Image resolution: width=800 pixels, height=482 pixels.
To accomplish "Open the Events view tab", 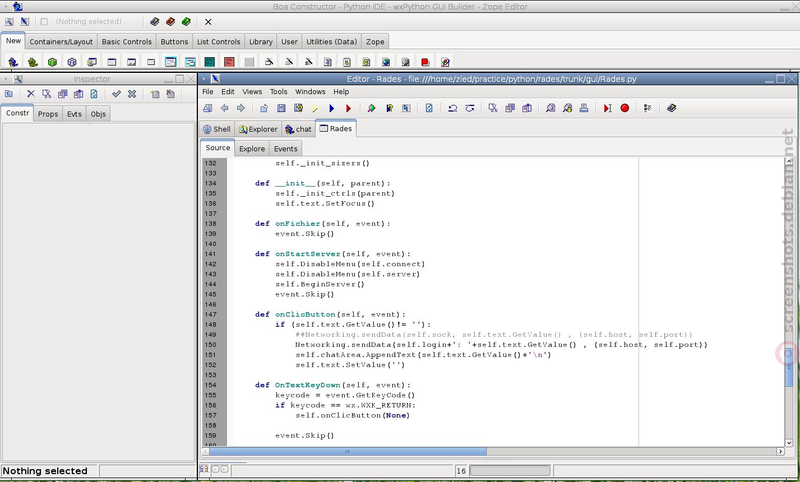I will [285, 148].
